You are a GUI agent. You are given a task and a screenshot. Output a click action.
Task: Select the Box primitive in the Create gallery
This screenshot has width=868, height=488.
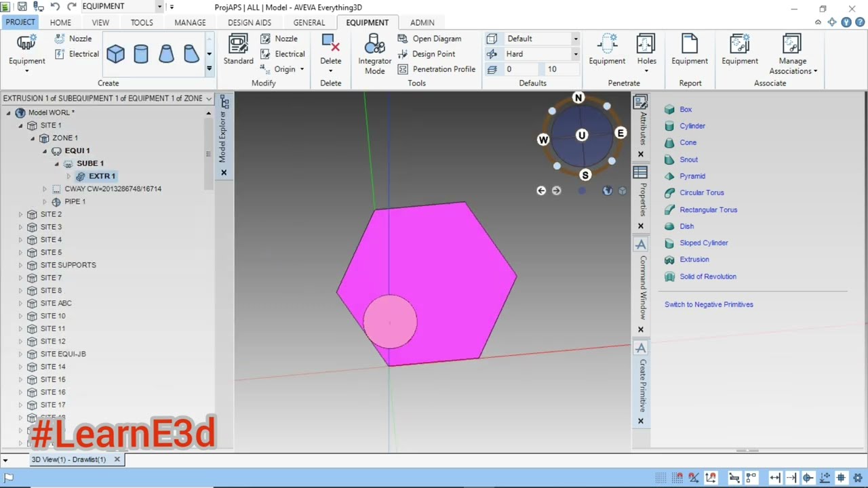pos(115,54)
